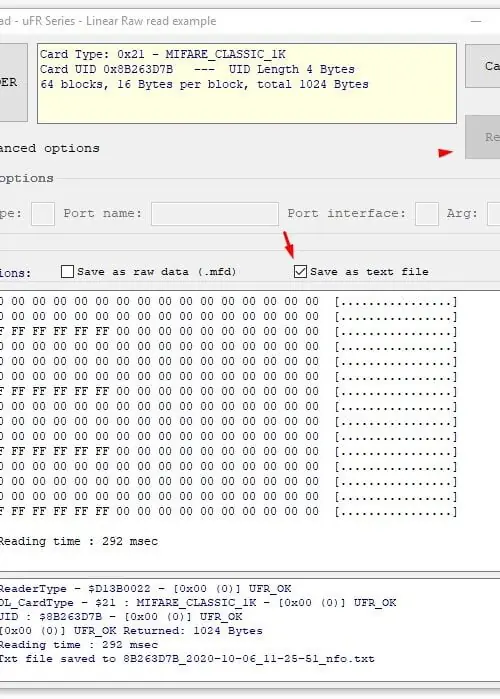Image resolution: width=500 pixels, height=699 pixels.
Task: Focus the Port name input field
Action: [215, 214]
